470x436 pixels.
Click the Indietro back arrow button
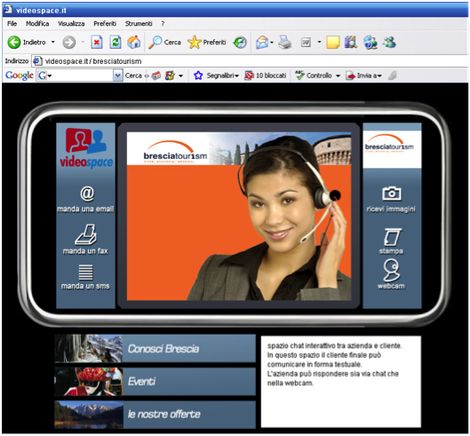[x=14, y=42]
